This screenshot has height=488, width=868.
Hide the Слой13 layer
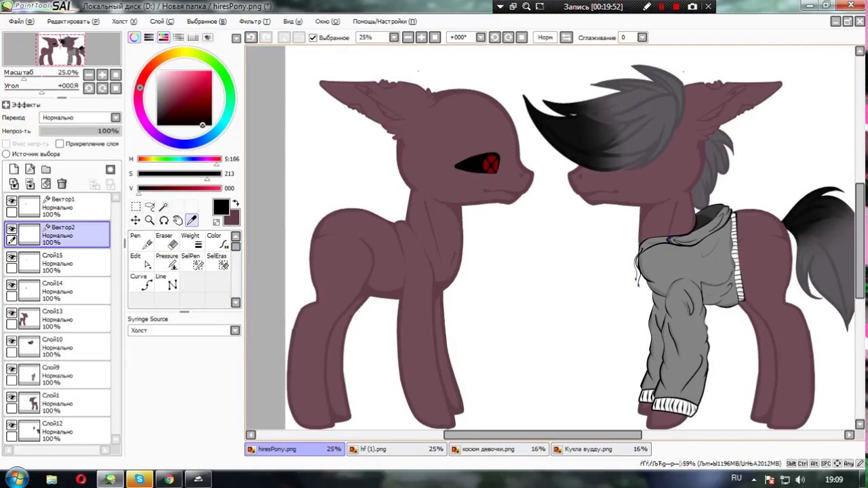click(12, 312)
